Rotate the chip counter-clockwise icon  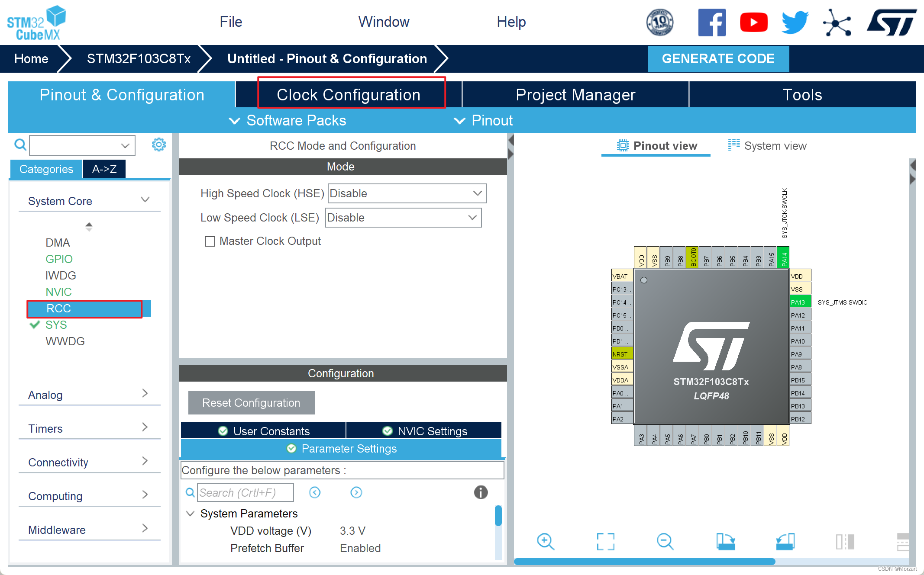785,541
